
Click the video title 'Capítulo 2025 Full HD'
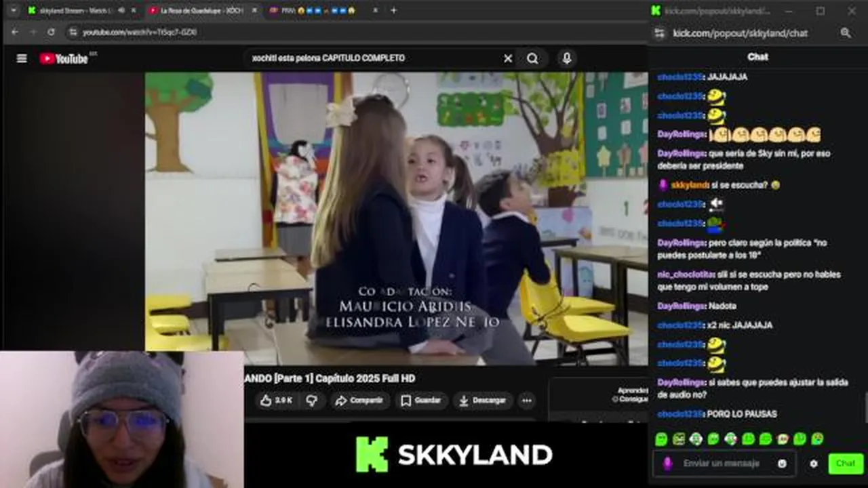(366, 378)
